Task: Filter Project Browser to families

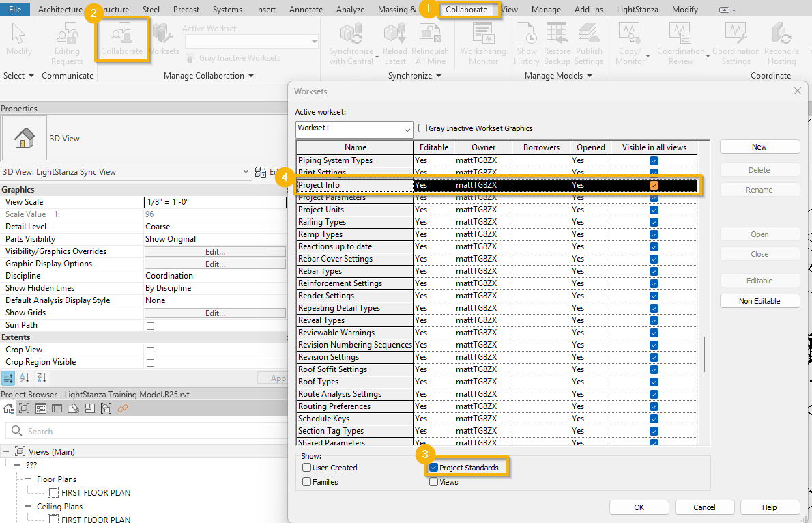Action: click(89, 408)
